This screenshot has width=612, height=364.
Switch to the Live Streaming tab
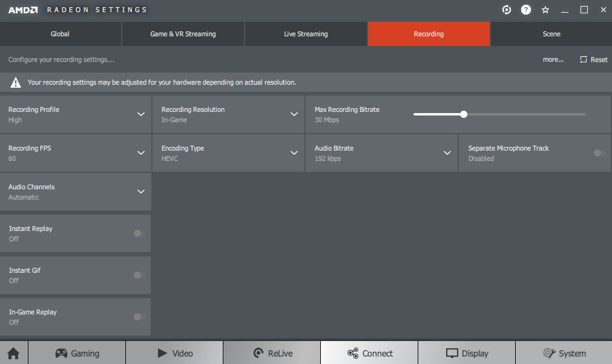click(x=306, y=34)
